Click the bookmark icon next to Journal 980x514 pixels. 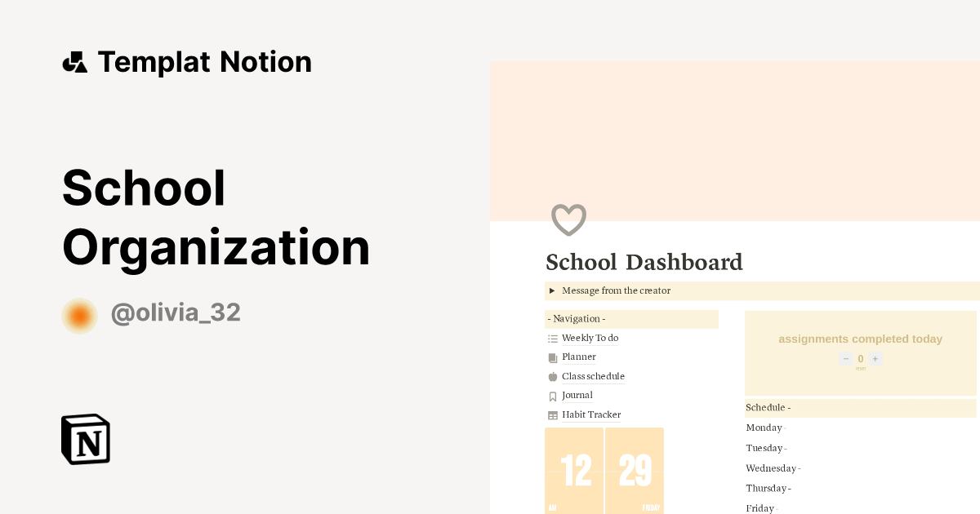[x=553, y=396]
